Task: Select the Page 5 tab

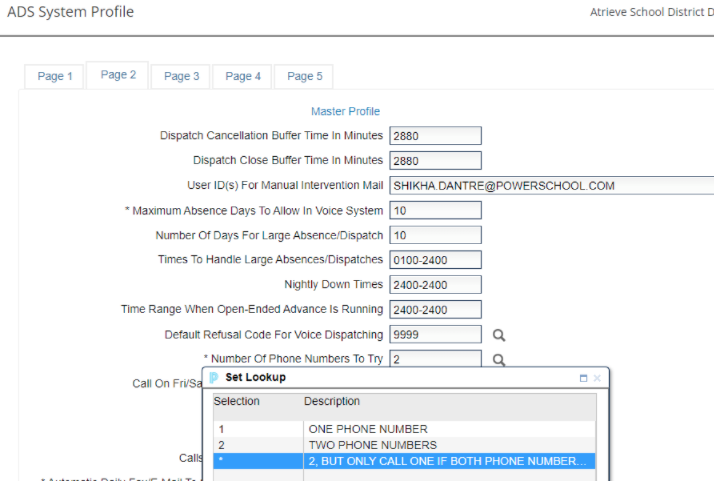Action: tap(305, 76)
